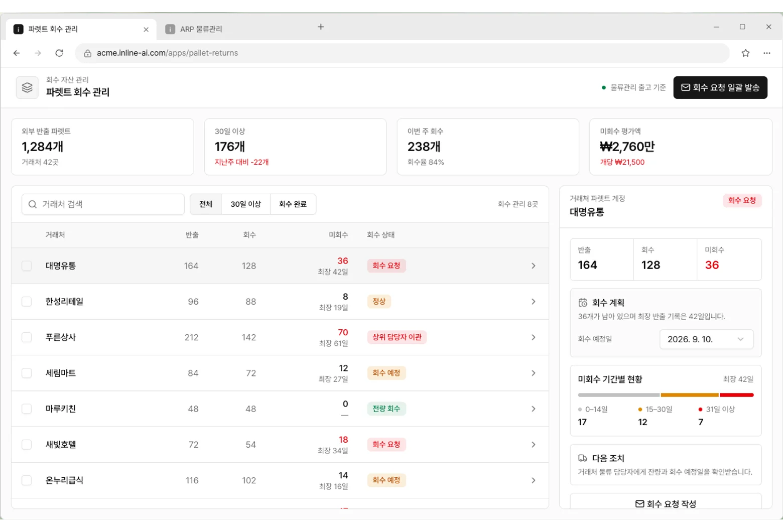This screenshot has width=783, height=532.
Task: Check the 대명유통 row checkbox
Action: (x=27, y=265)
